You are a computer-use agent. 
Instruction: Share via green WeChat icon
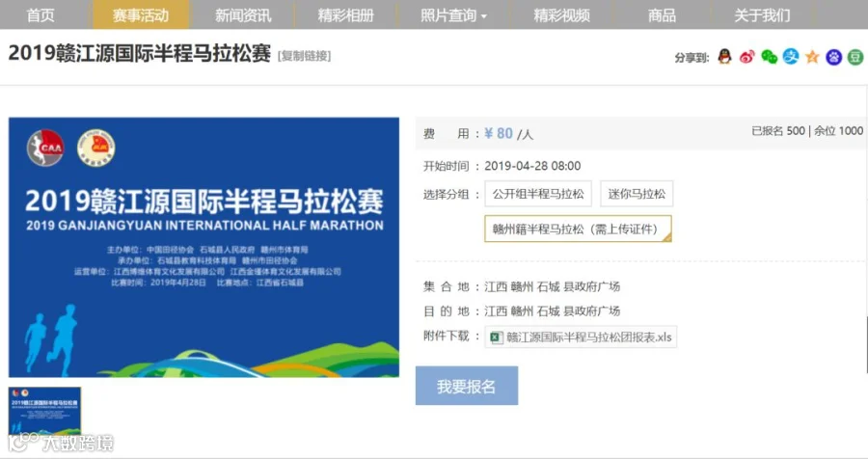pyautogui.click(x=769, y=57)
